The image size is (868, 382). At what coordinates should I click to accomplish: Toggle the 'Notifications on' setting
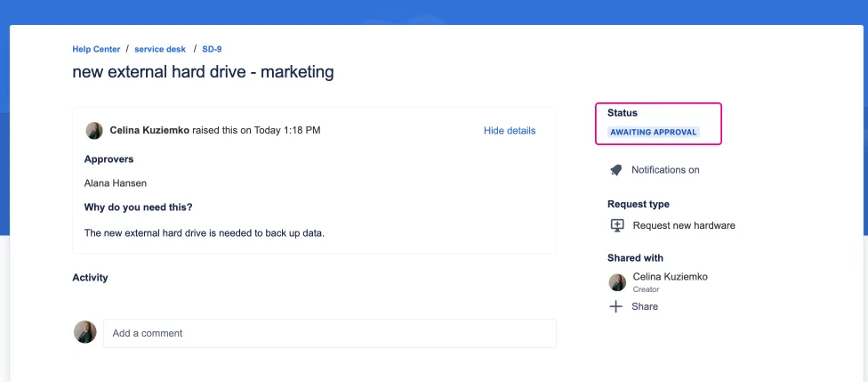[664, 170]
